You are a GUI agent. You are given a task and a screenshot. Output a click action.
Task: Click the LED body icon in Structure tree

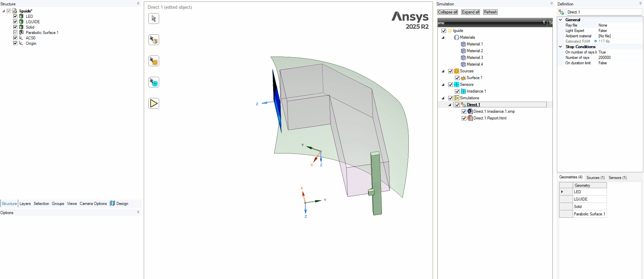(21, 16)
